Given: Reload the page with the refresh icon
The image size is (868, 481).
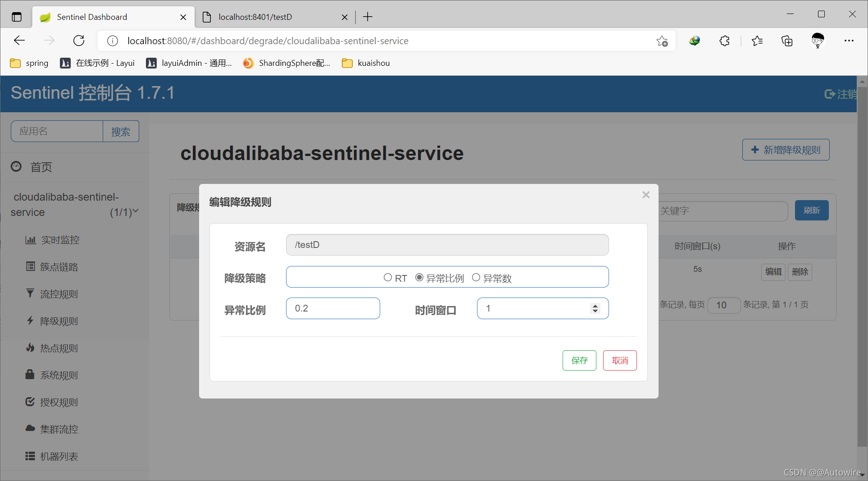Looking at the screenshot, I should (79, 41).
